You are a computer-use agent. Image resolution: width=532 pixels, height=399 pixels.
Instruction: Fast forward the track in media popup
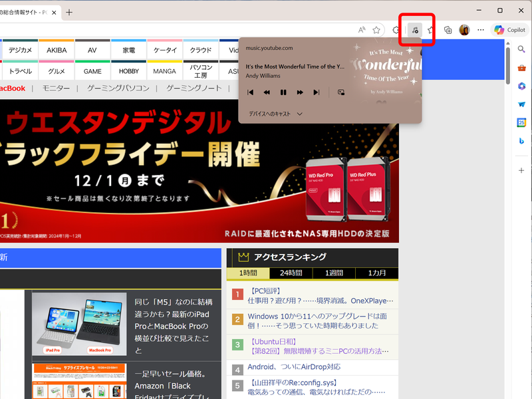point(300,92)
